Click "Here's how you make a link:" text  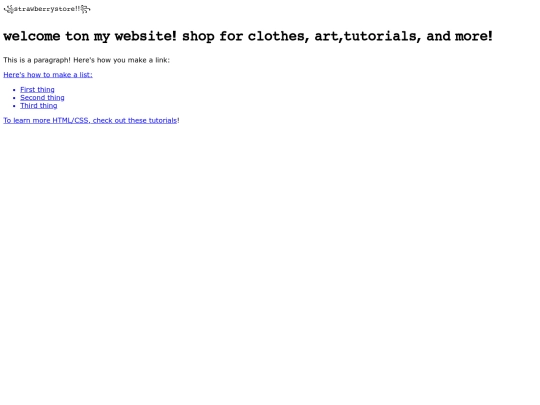pyautogui.click(x=122, y=60)
